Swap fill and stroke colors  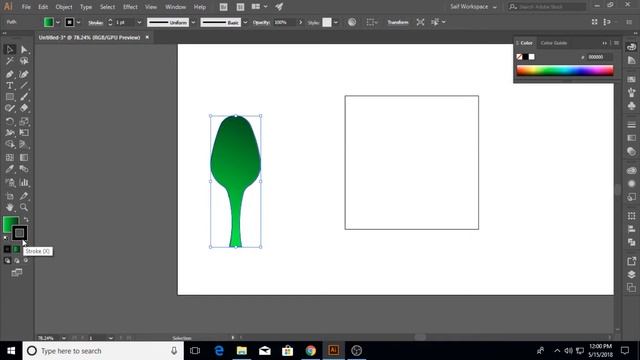coord(26,220)
